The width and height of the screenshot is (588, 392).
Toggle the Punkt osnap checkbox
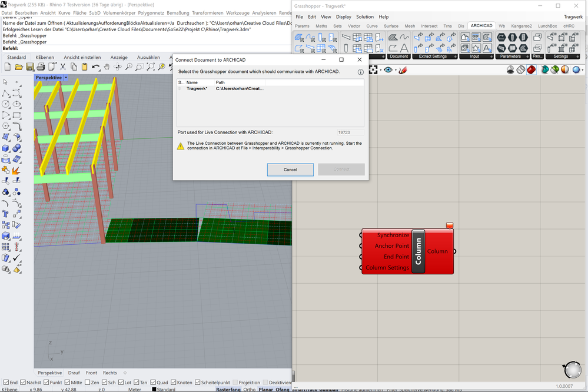tap(46, 382)
